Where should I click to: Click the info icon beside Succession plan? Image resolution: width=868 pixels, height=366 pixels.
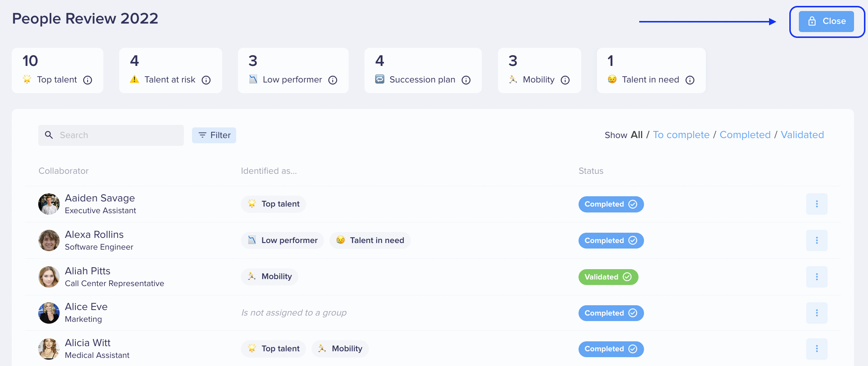tap(466, 80)
